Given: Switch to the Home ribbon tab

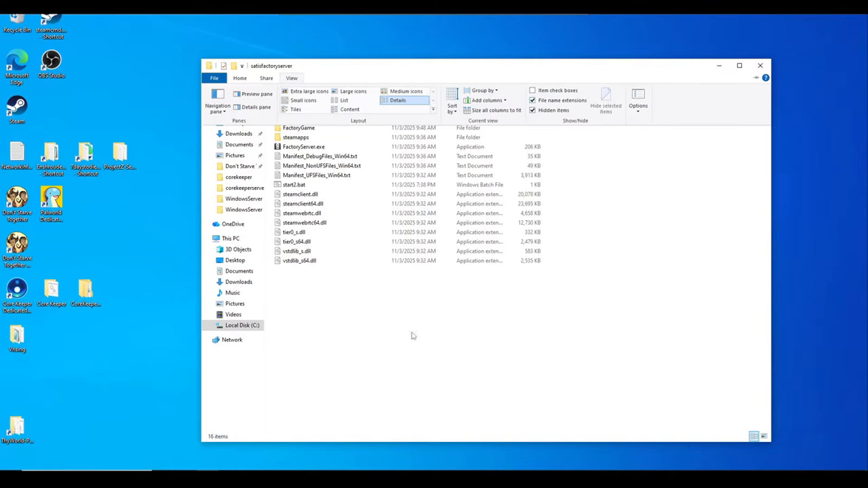Looking at the screenshot, I should [240, 78].
